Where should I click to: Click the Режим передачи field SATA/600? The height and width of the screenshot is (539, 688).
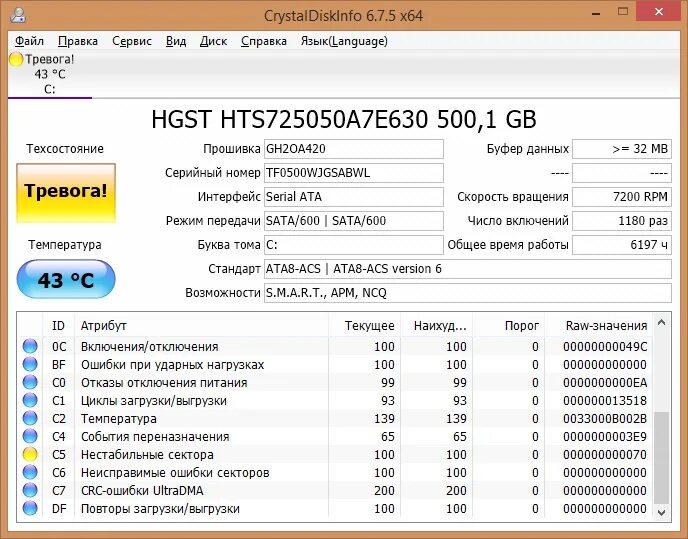354,221
